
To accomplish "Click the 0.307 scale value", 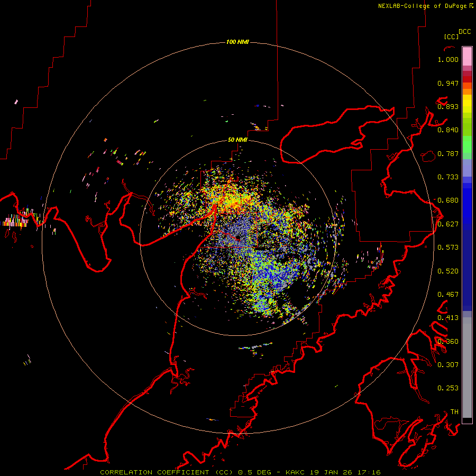I will tap(448, 365).
